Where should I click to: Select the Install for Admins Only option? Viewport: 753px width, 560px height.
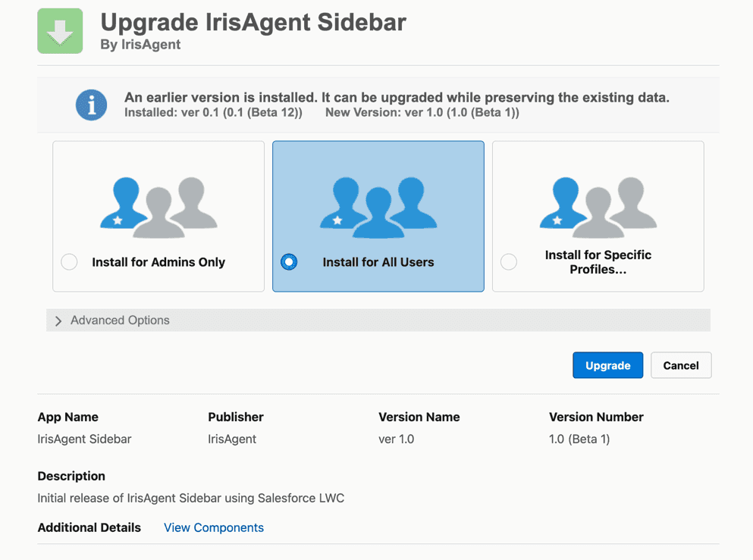[x=69, y=261]
